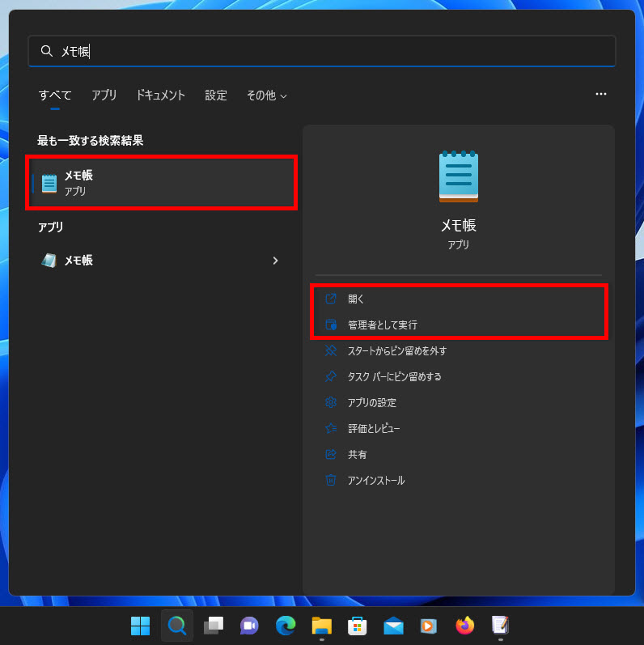This screenshot has height=645, width=644.
Task: Select 管理者として実行 option
Action: pos(382,325)
